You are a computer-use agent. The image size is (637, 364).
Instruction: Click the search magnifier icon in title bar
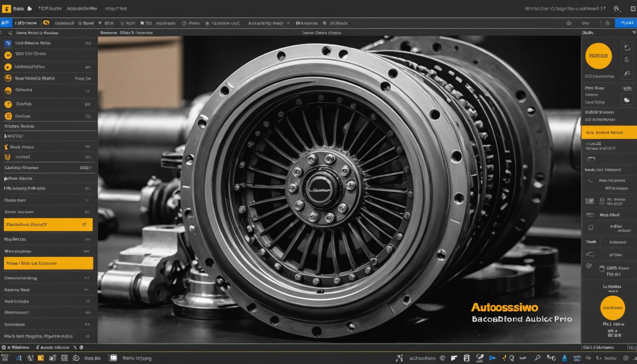click(x=616, y=9)
